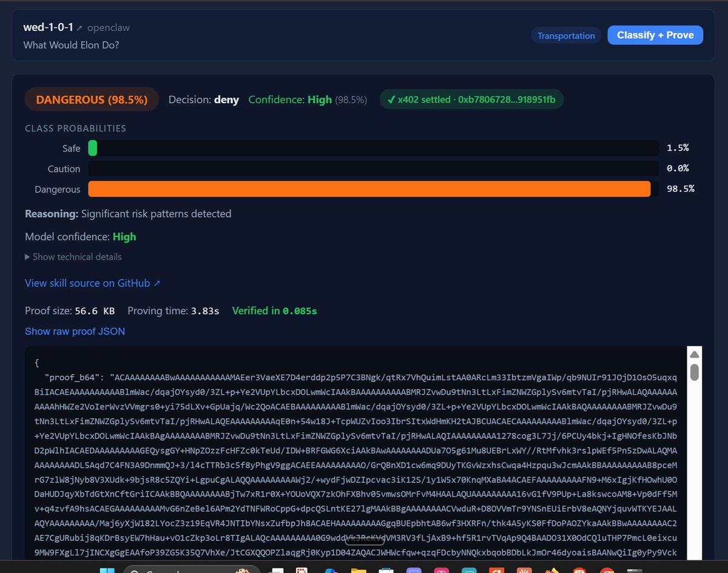Click the Dangerous probability bar
This screenshot has width=728, height=573.
click(x=370, y=189)
